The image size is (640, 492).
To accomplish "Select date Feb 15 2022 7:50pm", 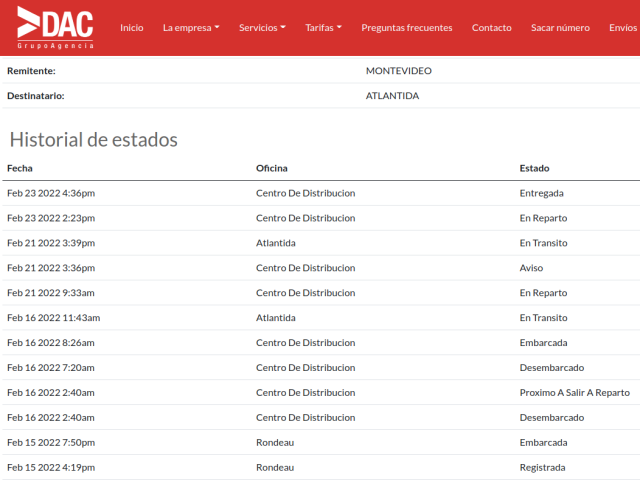I will [51, 442].
